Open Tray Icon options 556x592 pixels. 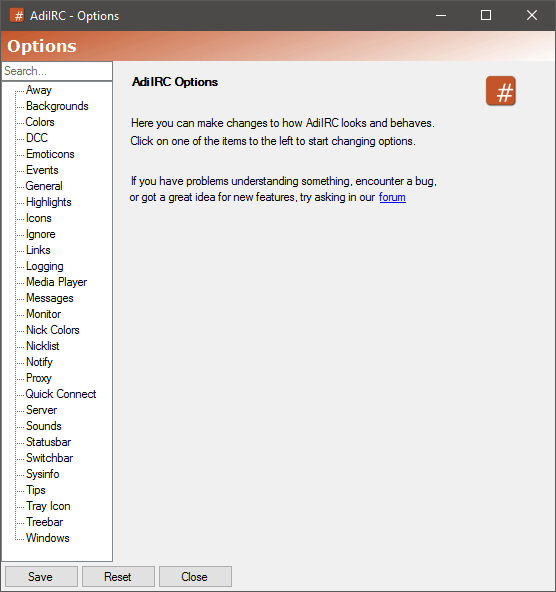(48, 506)
